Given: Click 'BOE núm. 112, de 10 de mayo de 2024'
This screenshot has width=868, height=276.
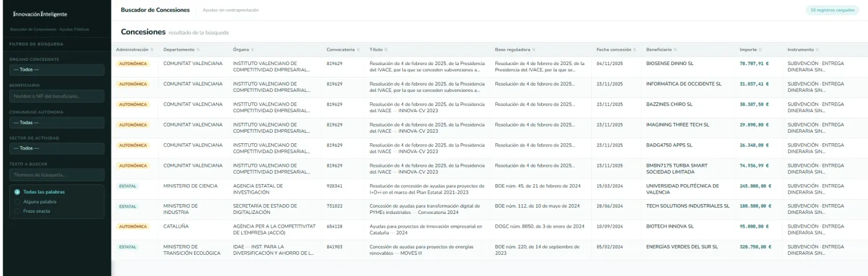Looking at the screenshot, I should pos(538,206).
